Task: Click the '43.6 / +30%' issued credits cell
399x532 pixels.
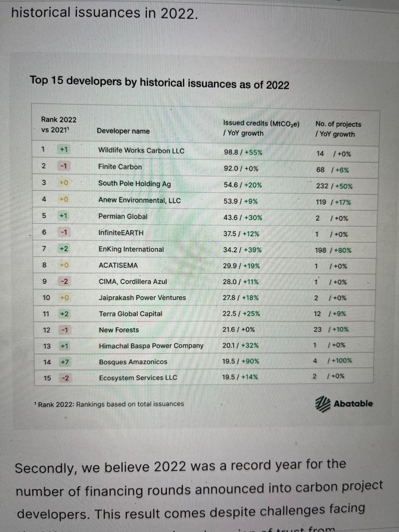Action: pos(243,218)
